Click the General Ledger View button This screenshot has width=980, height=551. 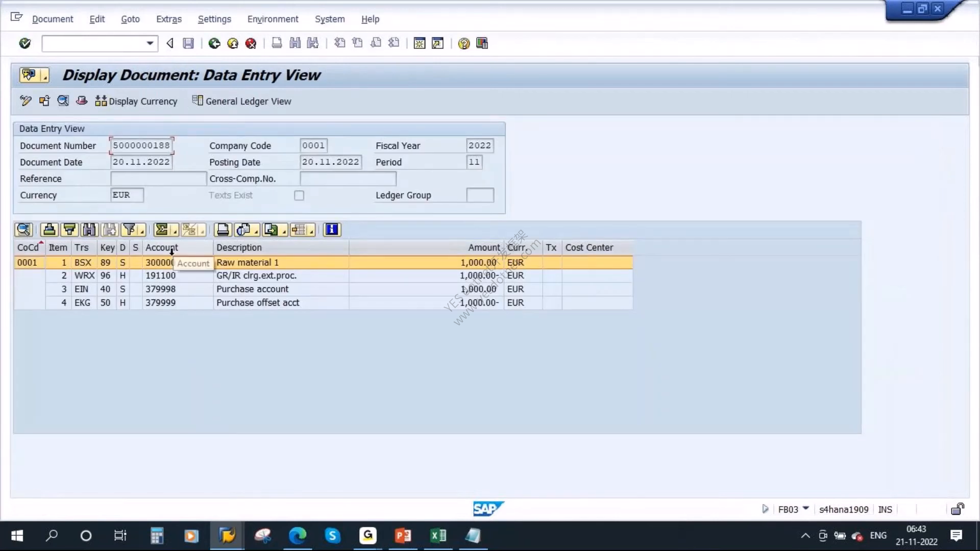[241, 101]
